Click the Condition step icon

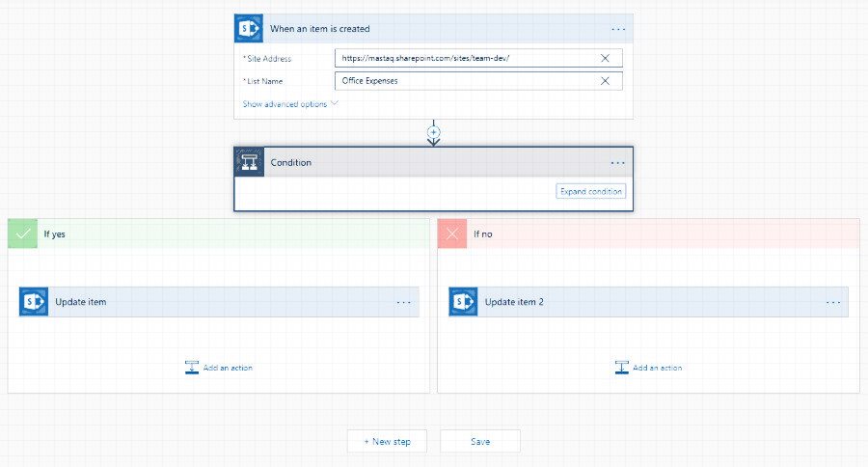(x=249, y=162)
